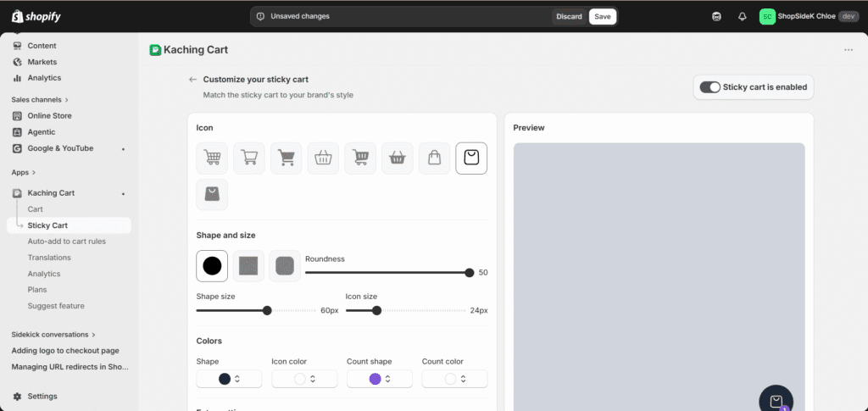Select the solid bag icon in second row
The image size is (868, 411).
[212, 195]
